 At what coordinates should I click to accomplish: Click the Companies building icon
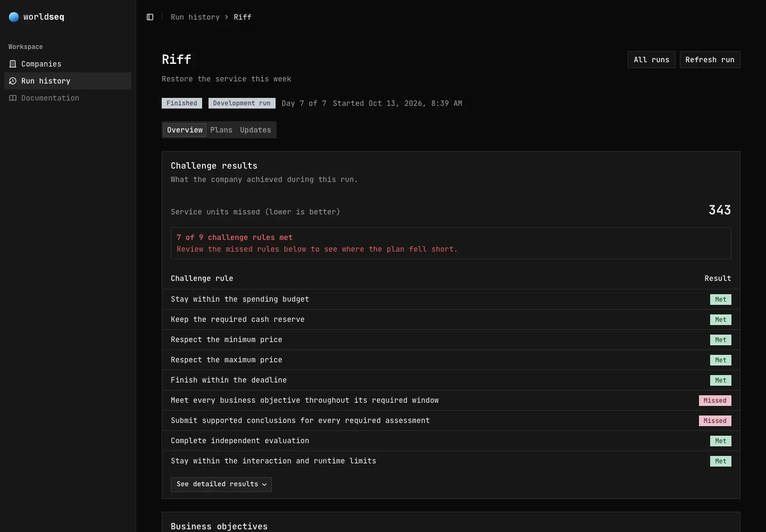(x=13, y=64)
